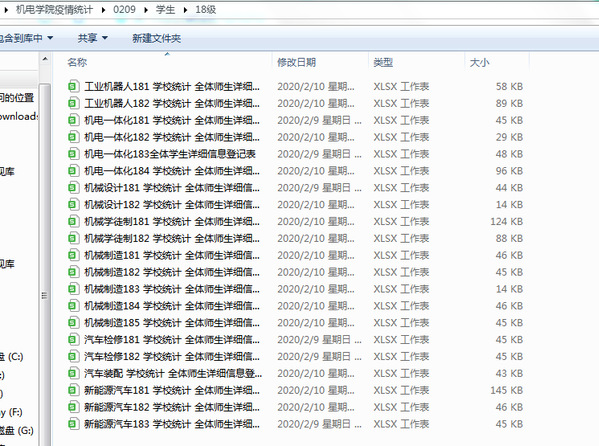
Task: Click 新建文件夹 toolbar button
Action: point(156,38)
